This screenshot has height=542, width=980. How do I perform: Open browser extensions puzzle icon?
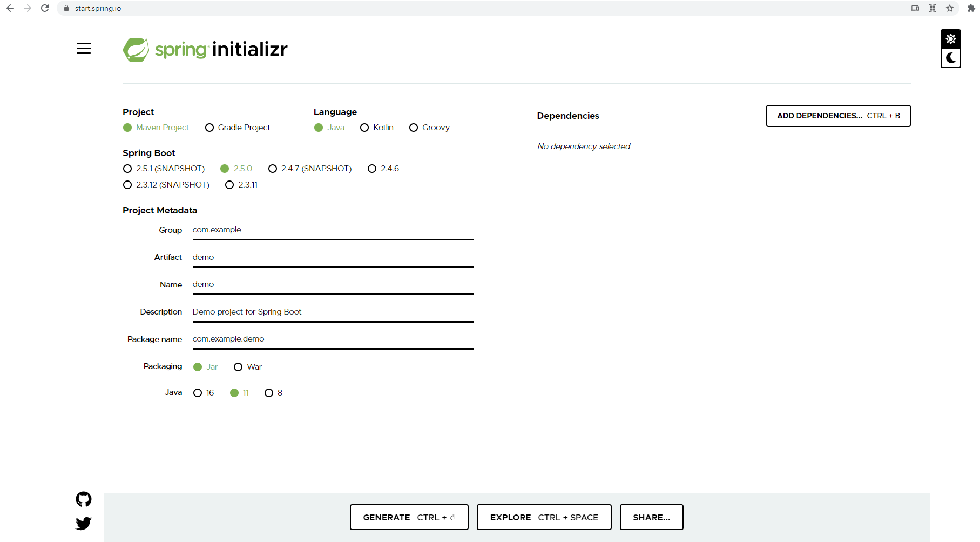point(971,8)
